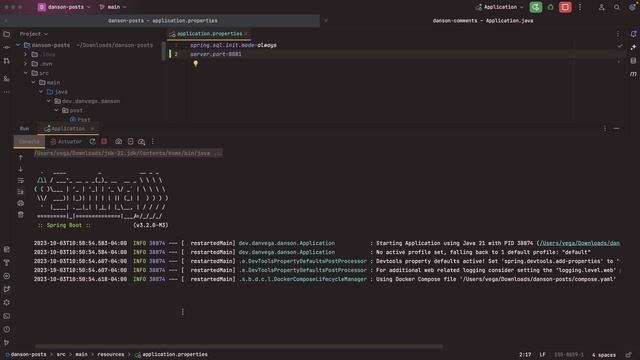Click 2:17 caret position indicator

(525, 355)
